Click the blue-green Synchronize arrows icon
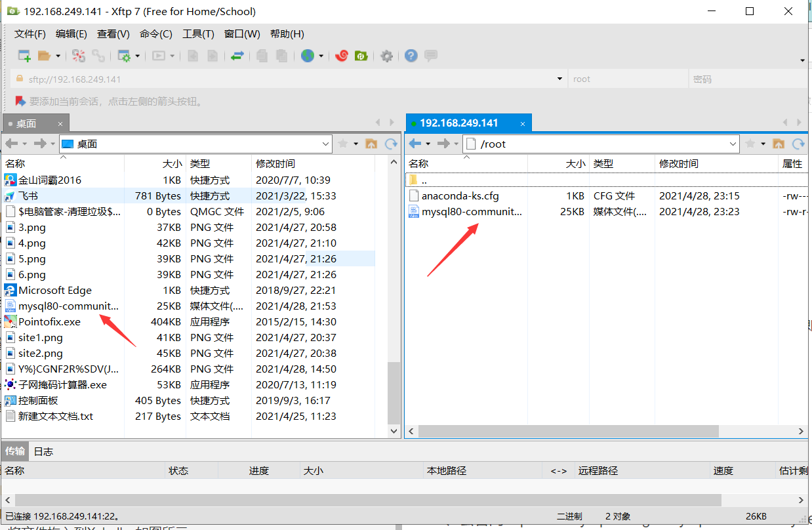 pos(237,56)
